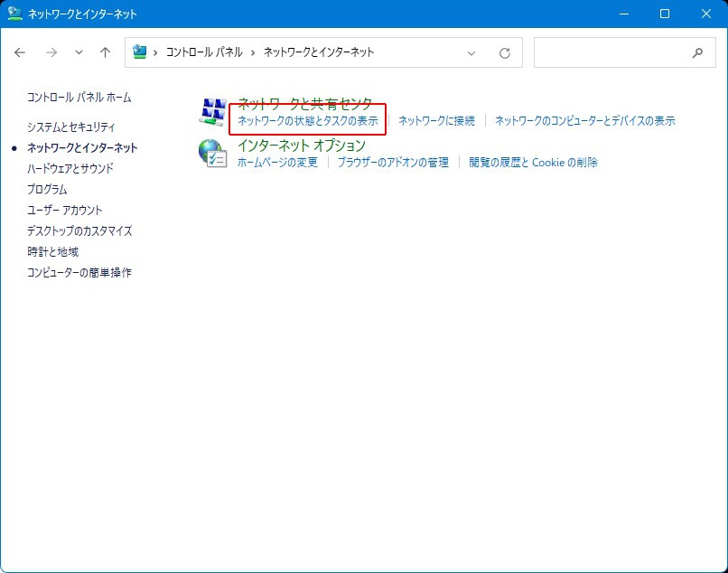The image size is (728, 573).
Task: Open ネットワークの状態とタスクの表示 link
Action: 307,120
